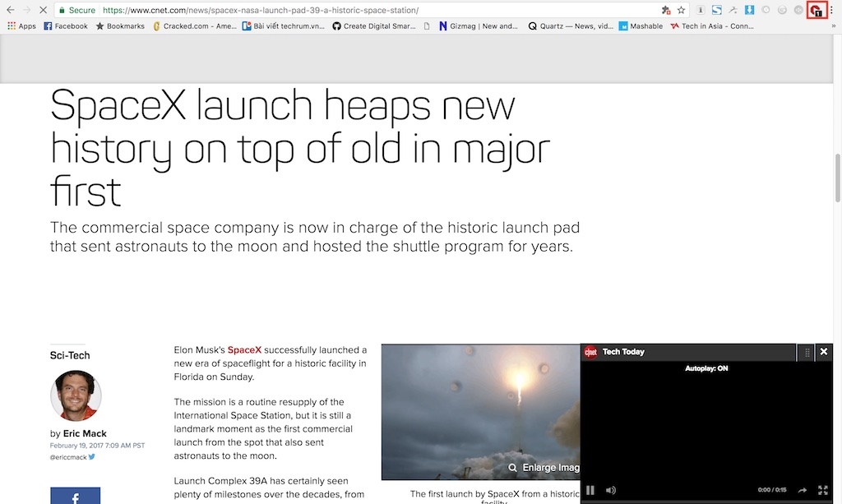
Task: Open the Cracked.com bookmark
Action: pyautogui.click(x=195, y=25)
